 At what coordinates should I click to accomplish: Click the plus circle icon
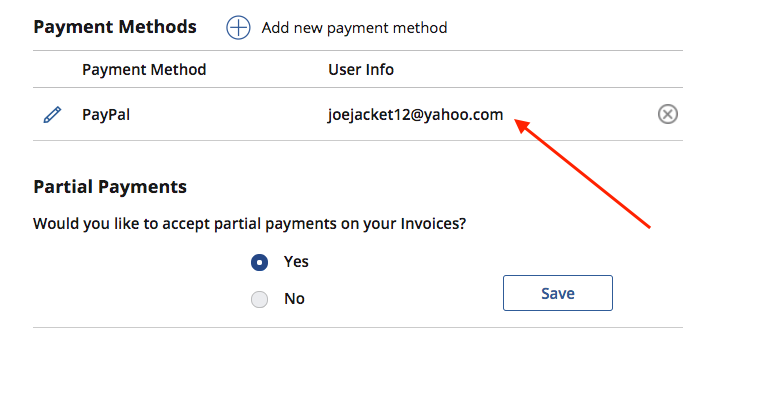(x=238, y=28)
